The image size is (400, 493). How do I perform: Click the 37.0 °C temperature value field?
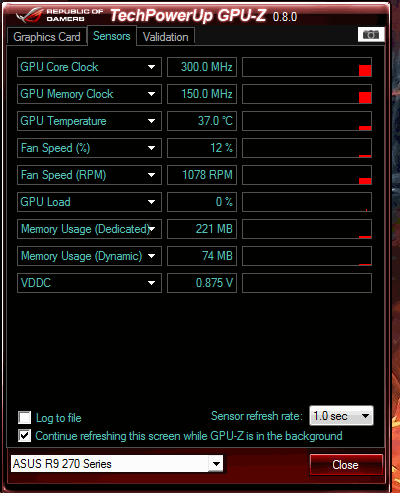click(x=202, y=121)
